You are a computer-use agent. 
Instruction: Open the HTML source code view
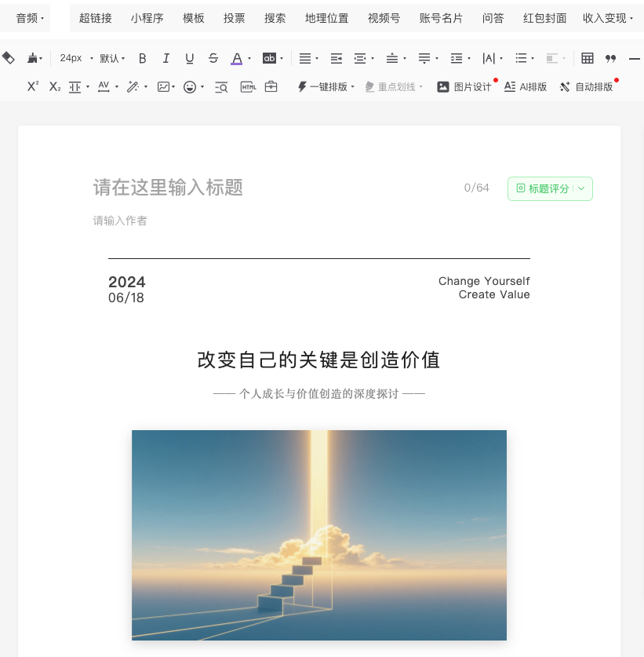[x=249, y=86]
